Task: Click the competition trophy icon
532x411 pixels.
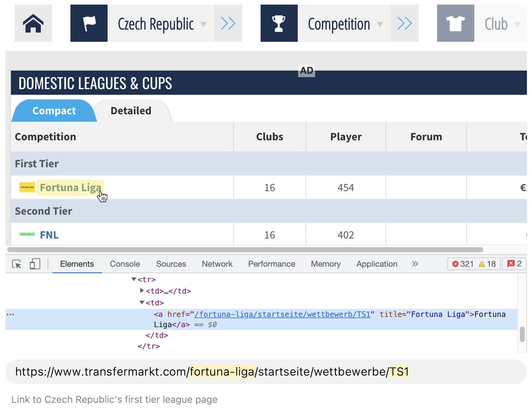Action: [x=279, y=23]
